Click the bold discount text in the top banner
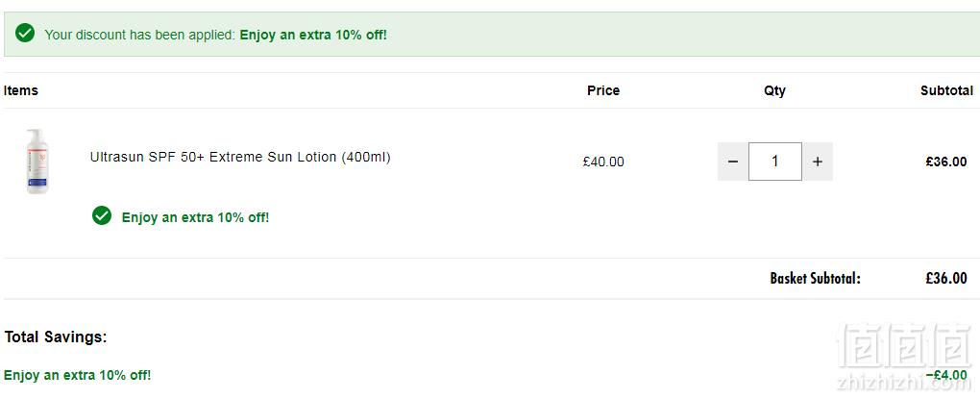The width and height of the screenshot is (980, 399). (313, 35)
